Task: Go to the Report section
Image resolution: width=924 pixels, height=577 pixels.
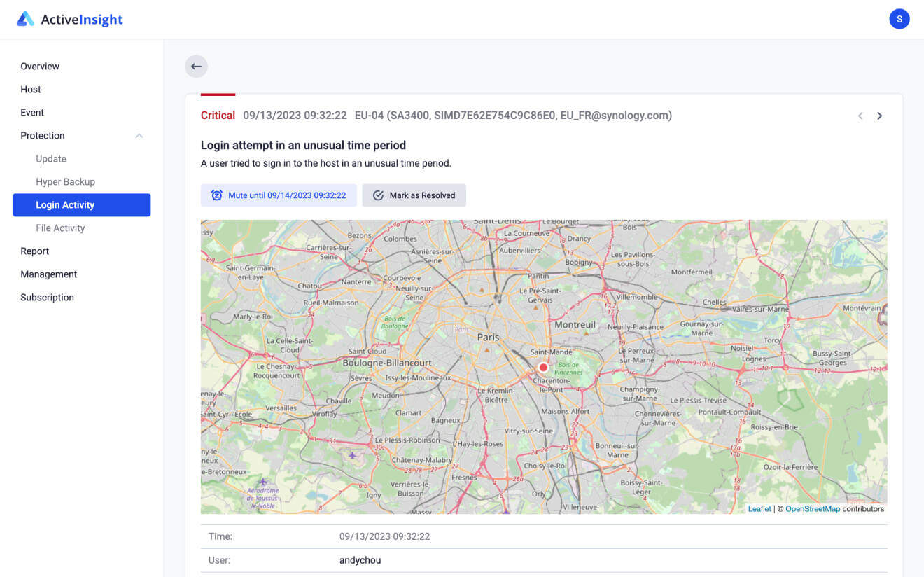Action: tap(34, 251)
